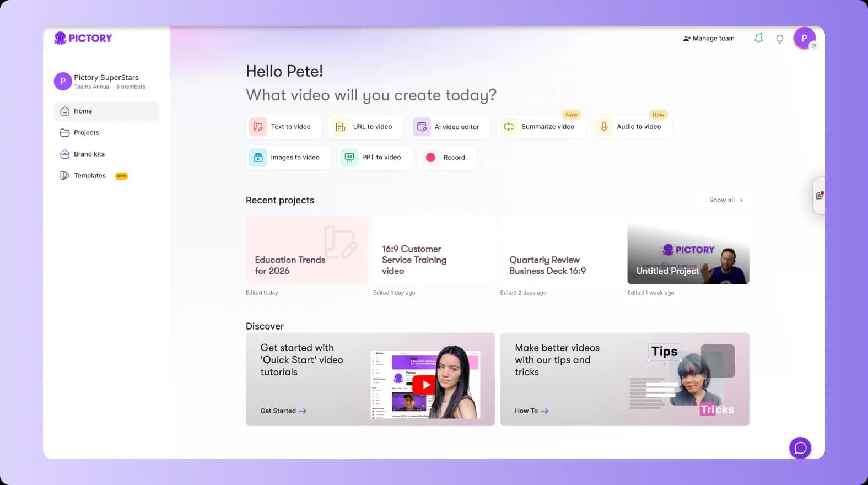Click the Images to video icon
Screen dimensions: 868x485
tap(258, 158)
